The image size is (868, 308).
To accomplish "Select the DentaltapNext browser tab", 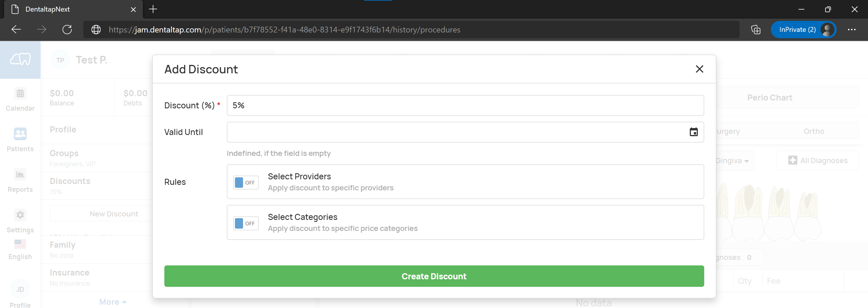I will coord(73,10).
